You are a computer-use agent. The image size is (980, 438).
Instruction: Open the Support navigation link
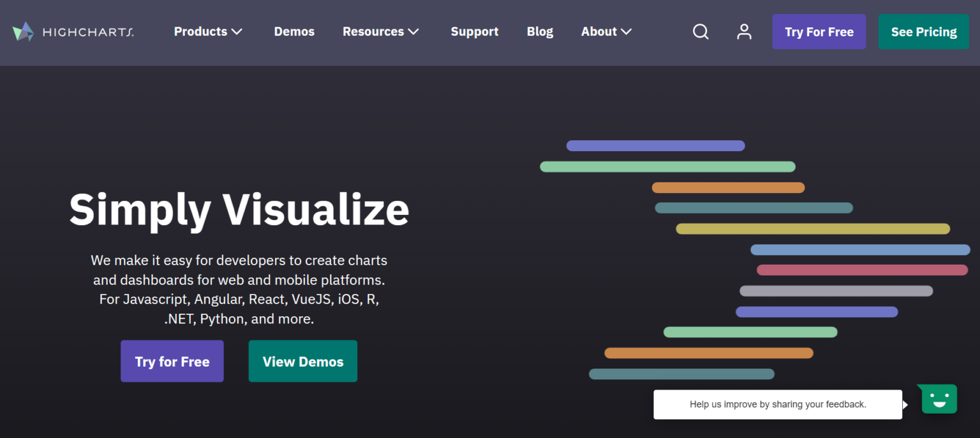pos(475,32)
